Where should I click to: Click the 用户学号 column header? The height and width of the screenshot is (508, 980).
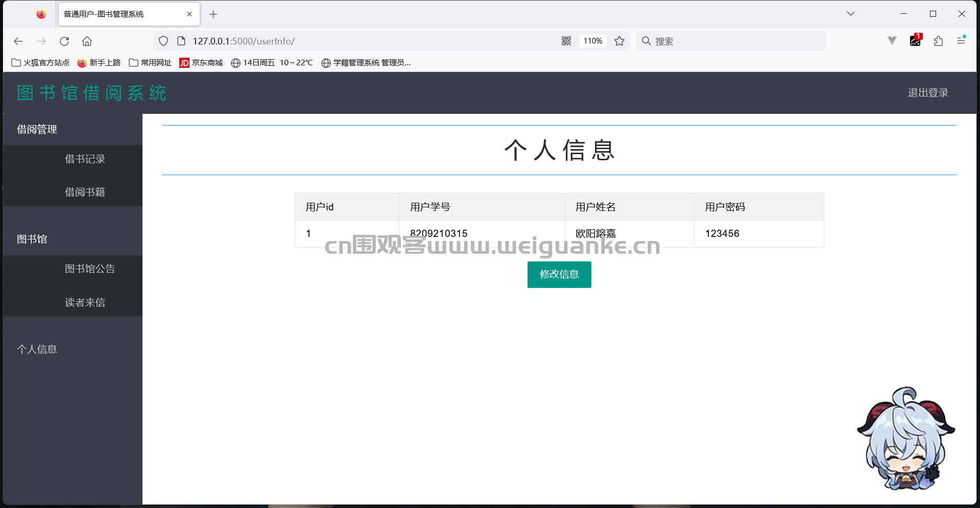point(482,207)
